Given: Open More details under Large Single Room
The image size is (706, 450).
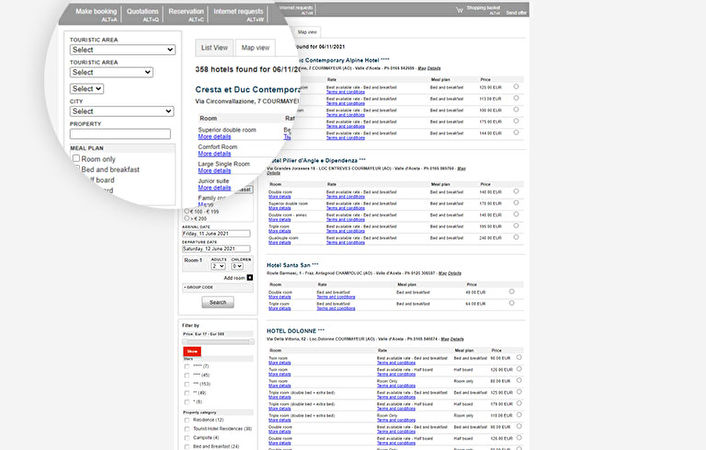Looking at the screenshot, I should tap(214, 171).
